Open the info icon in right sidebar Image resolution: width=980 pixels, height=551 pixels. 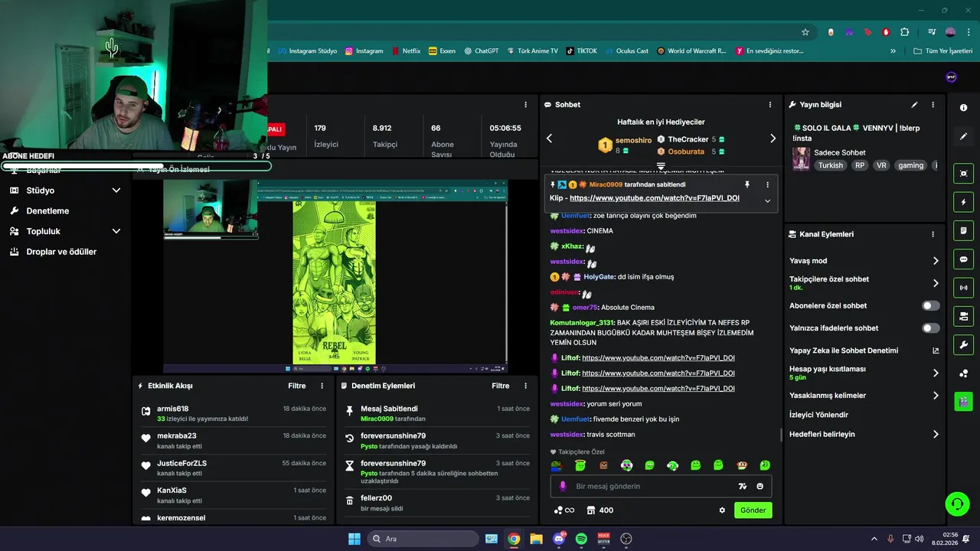[x=963, y=108]
